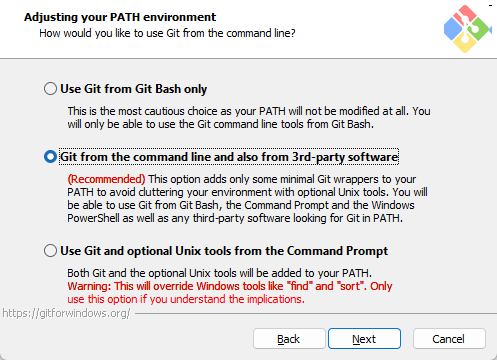This screenshot has height=360, width=497.
Task: Proceed with the Next button
Action: point(364,339)
